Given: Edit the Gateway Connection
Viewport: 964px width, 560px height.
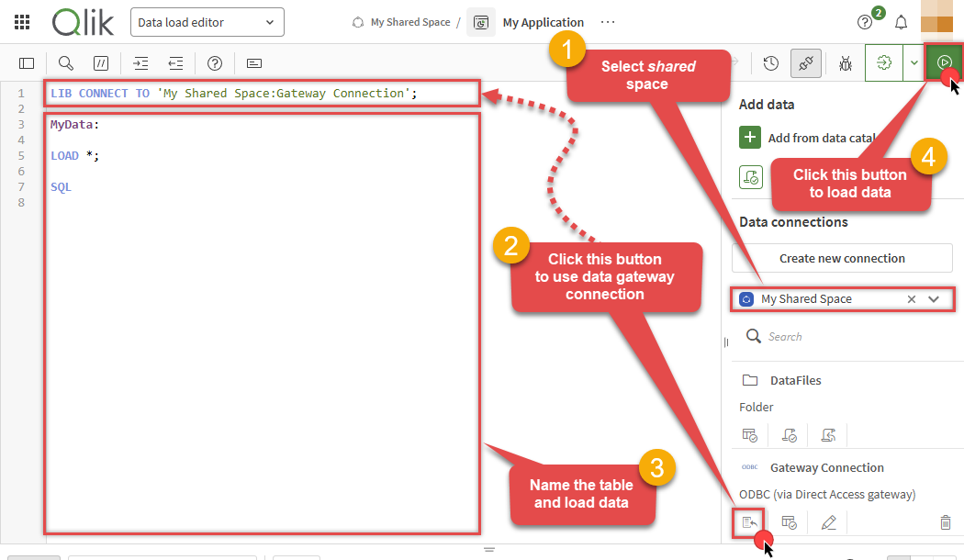Looking at the screenshot, I should click(x=828, y=521).
